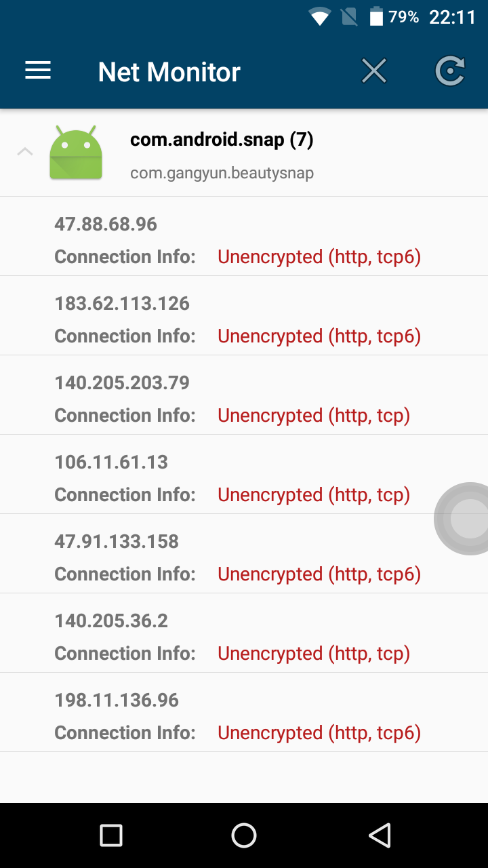Select connection entry 140.205.36.2
The height and width of the screenshot is (868, 488).
pos(244,633)
